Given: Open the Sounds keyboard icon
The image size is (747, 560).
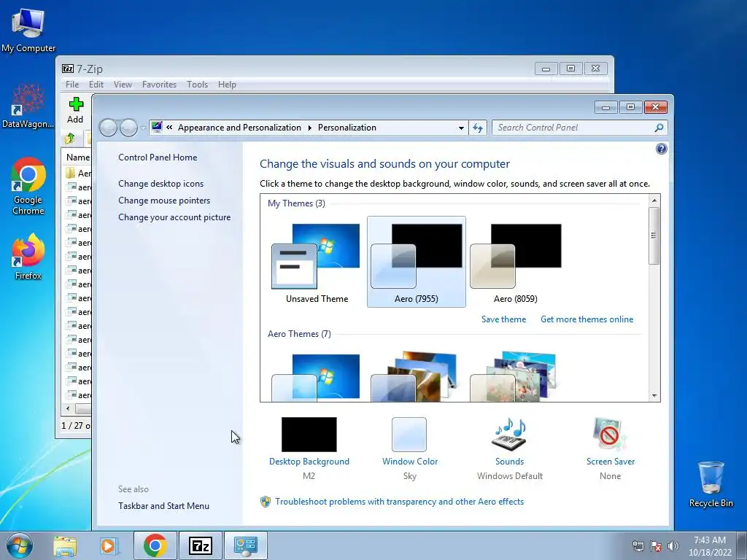Looking at the screenshot, I should [x=509, y=435].
